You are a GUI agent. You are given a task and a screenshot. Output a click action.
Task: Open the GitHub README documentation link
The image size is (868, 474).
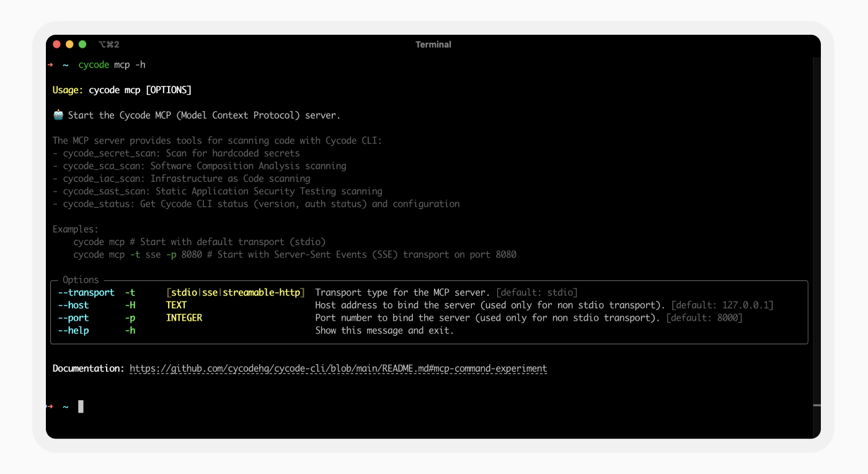pos(338,369)
